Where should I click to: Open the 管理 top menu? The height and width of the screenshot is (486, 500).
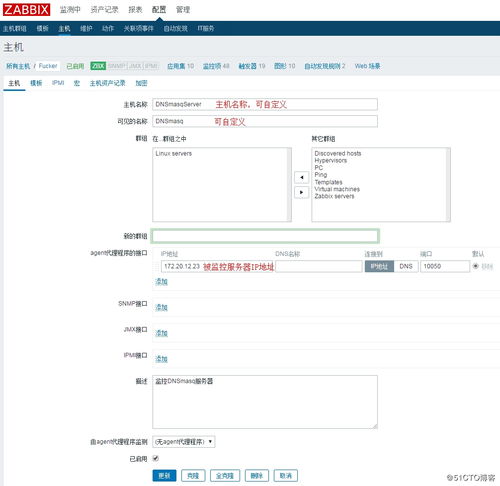pyautogui.click(x=183, y=10)
